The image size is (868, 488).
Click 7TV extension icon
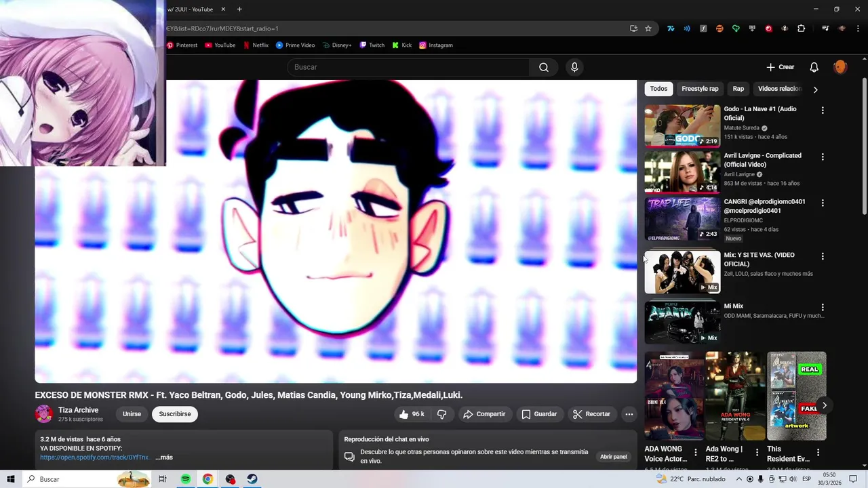pos(671,28)
